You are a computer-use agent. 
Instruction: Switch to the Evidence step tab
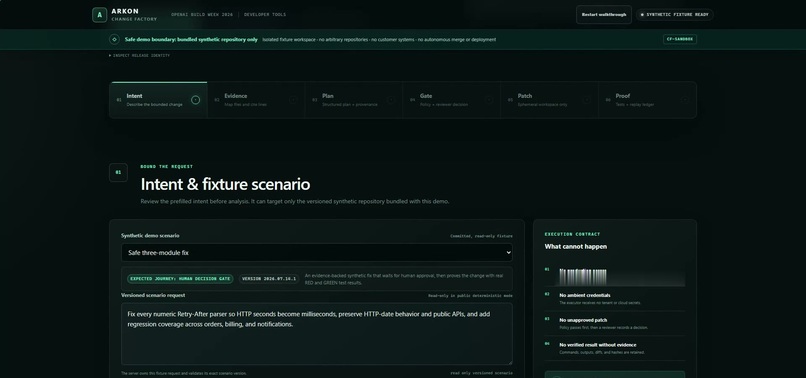click(x=256, y=100)
